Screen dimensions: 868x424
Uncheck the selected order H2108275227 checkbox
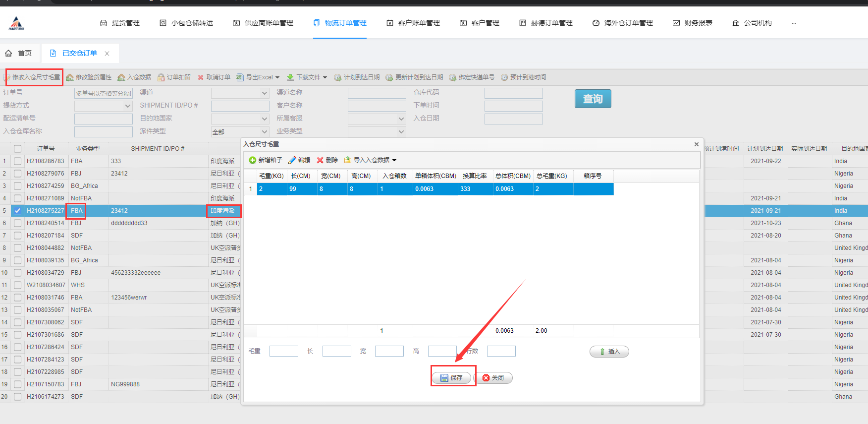click(18, 211)
